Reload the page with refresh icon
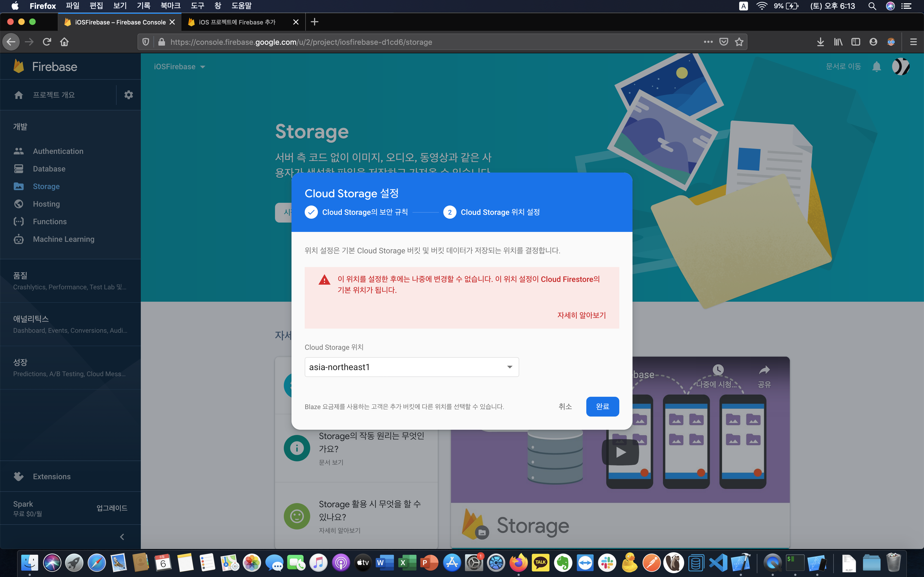 [47, 42]
